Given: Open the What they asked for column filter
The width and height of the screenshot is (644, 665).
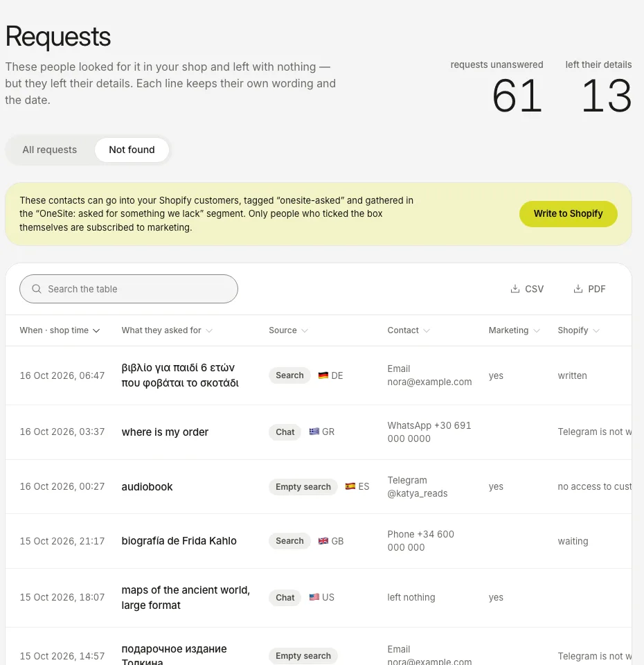Looking at the screenshot, I should click(167, 330).
